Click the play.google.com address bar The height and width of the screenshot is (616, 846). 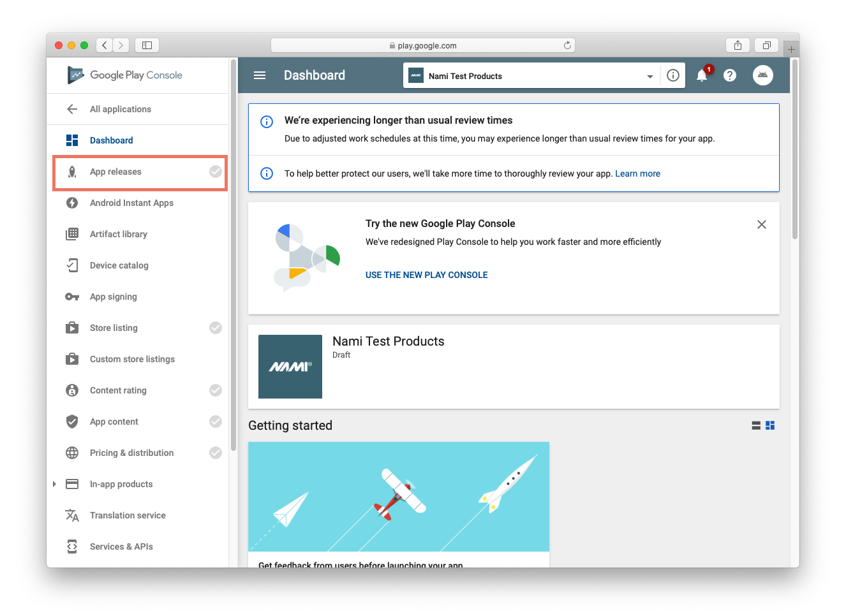coord(423,45)
